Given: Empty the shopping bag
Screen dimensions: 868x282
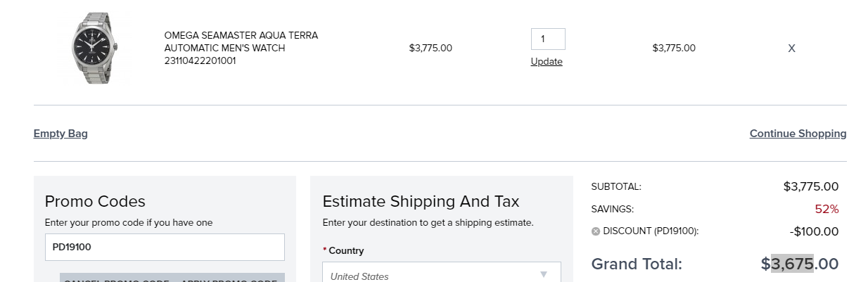Looking at the screenshot, I should pos(60,134).
